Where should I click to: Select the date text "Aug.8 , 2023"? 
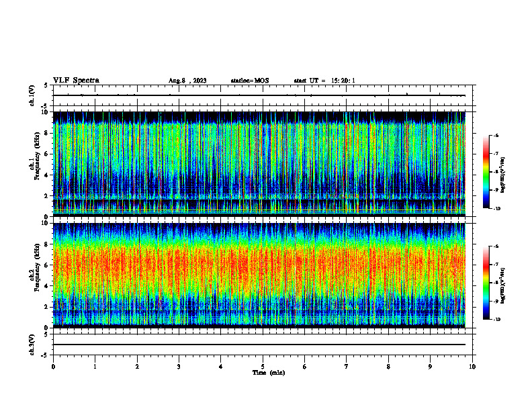(187, 81)
